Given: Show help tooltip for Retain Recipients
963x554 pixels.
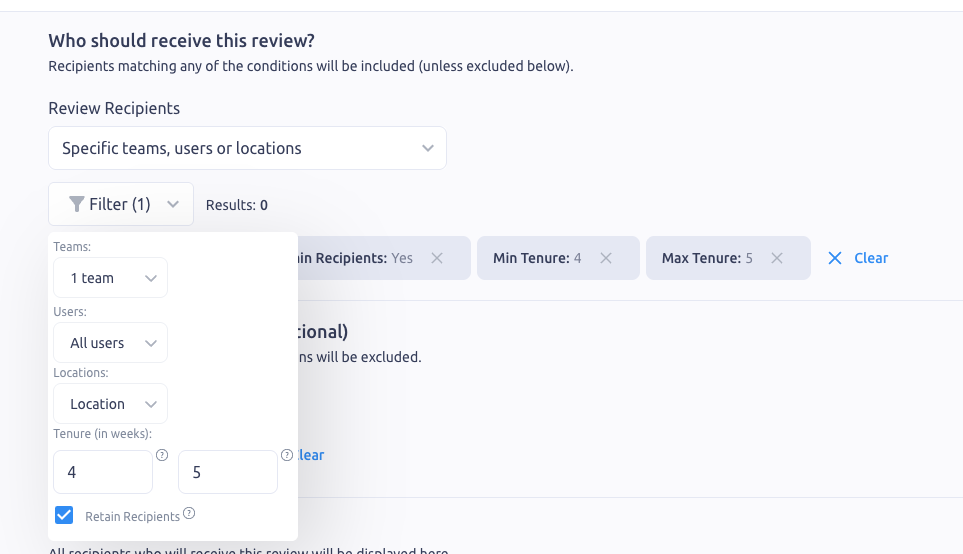Looking at the screenshot, I should point(189,514).
